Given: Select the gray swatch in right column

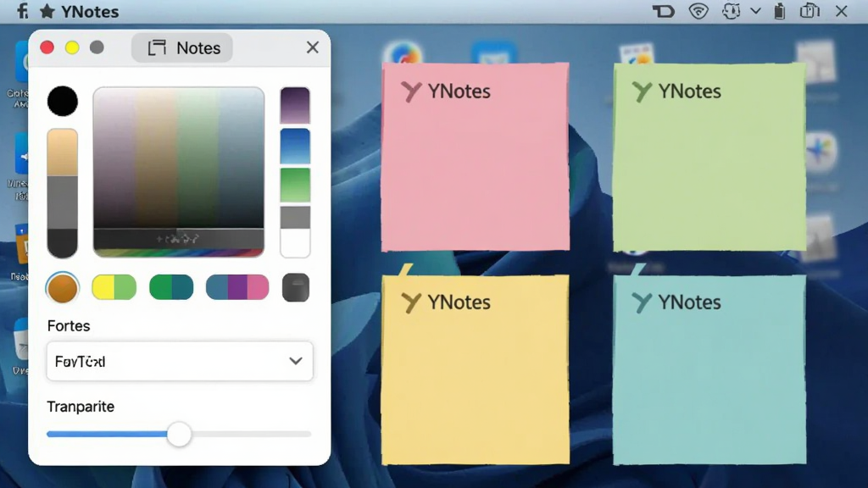Looking at the screenshot, I should point(295,218).
